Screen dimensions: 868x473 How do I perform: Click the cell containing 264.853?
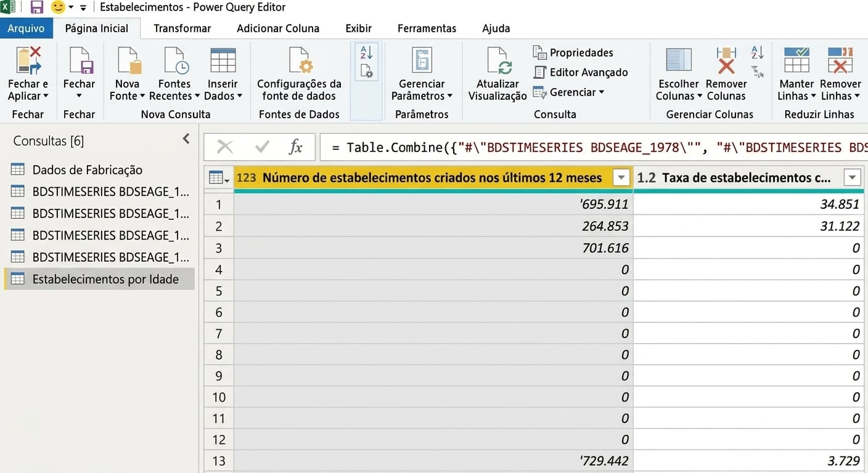click(433, 226)
